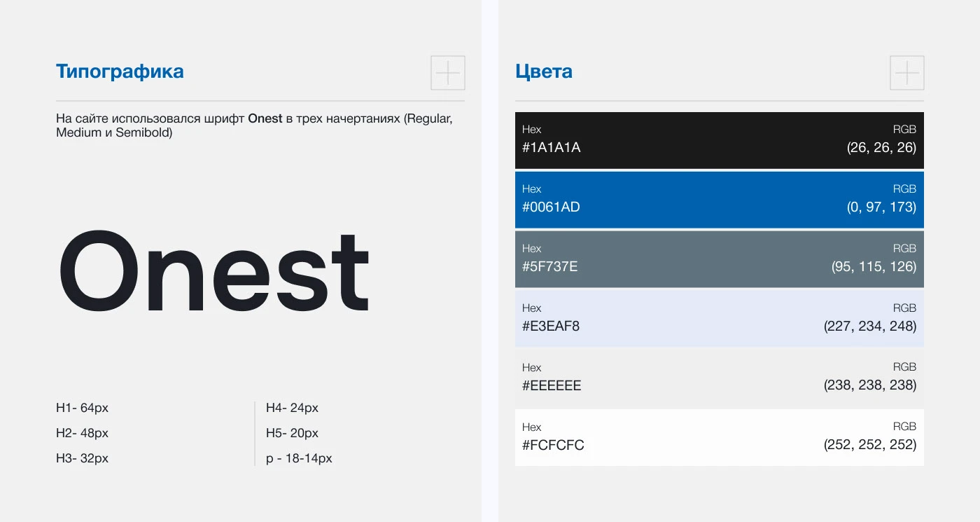This screenshot has width=980, height=522.
Task: Click the bold Onest word in description
Action: tap(265, 118)
